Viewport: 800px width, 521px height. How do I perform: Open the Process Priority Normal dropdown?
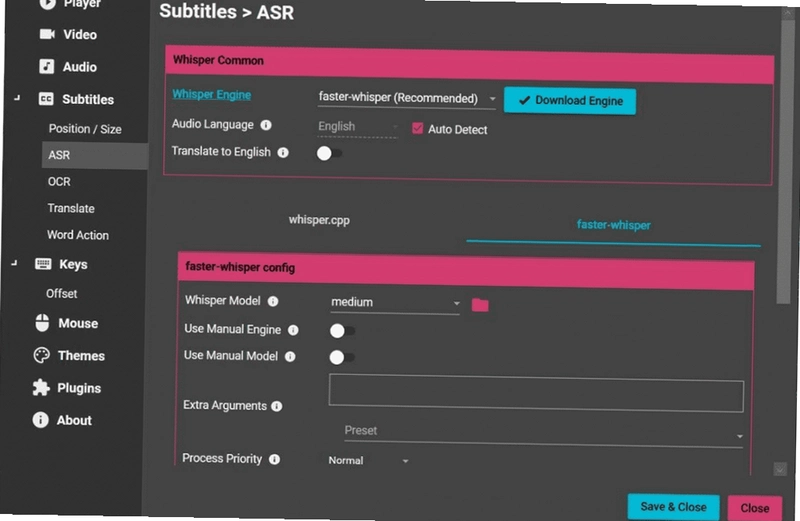tap(368, 460)
